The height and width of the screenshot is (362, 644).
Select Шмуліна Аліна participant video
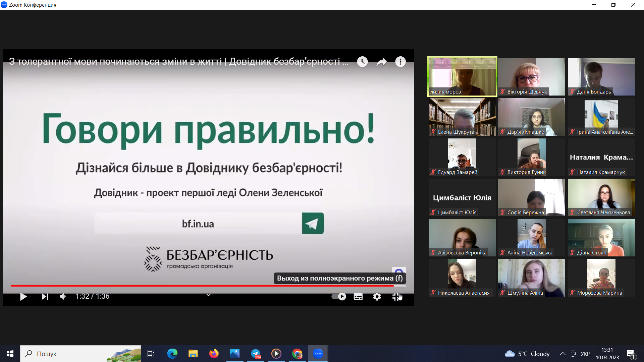point(531,278)
